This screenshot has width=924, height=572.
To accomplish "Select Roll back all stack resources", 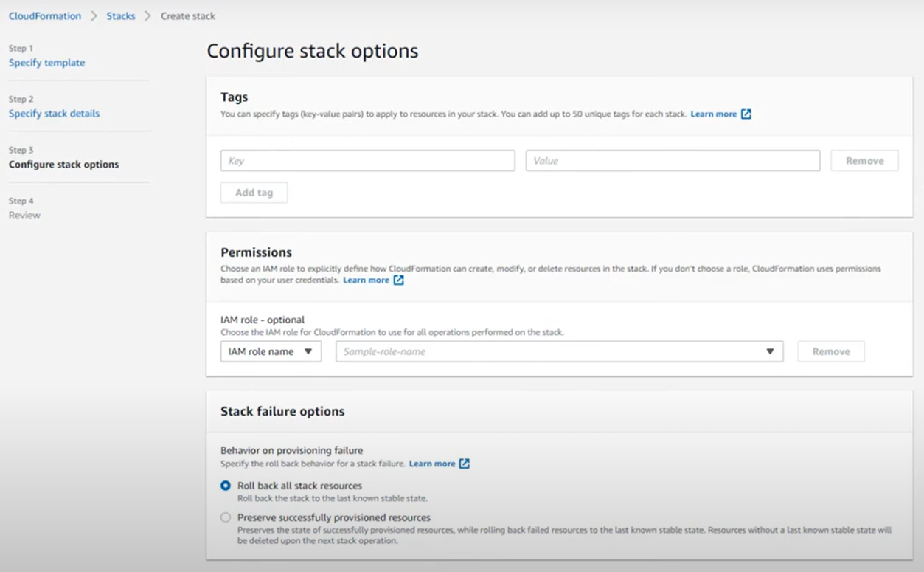I will (x=226, y=486).
